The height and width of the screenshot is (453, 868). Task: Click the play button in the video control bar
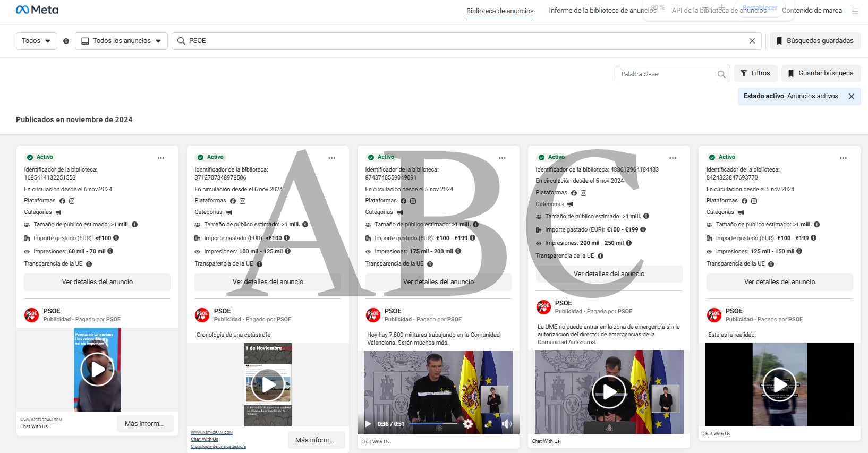(368, 424)
